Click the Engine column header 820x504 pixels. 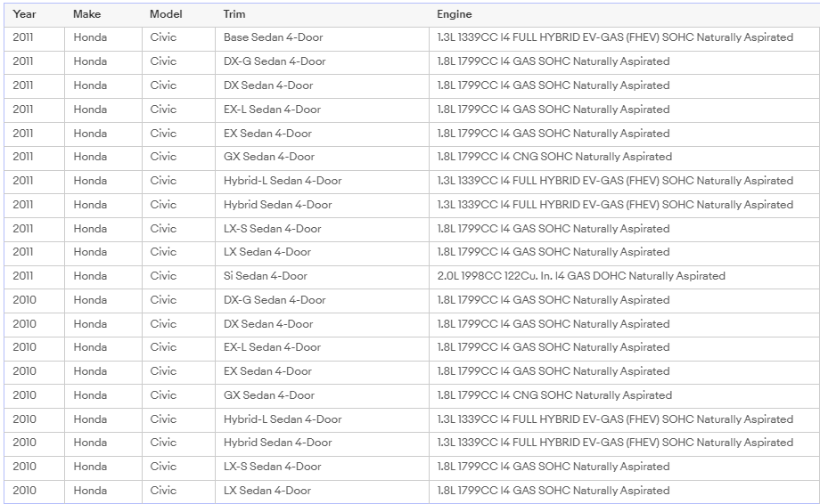click(x=455, y=14)
